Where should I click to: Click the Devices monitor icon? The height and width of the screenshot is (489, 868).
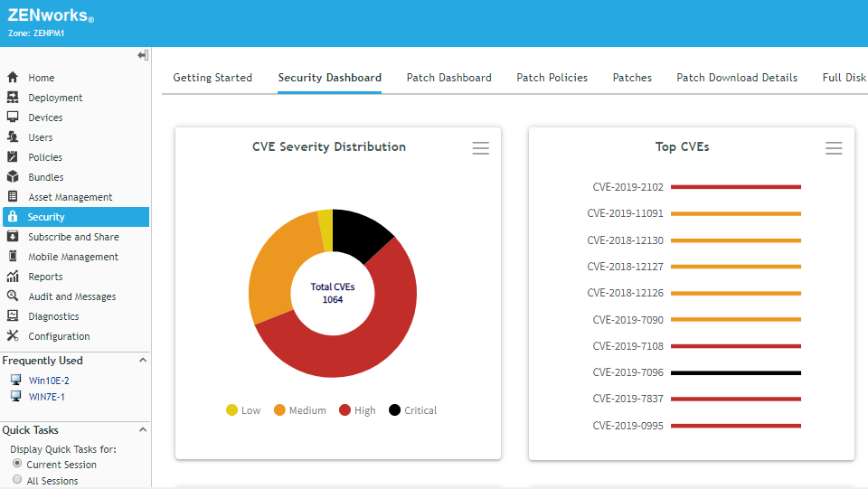click(13, 117)
